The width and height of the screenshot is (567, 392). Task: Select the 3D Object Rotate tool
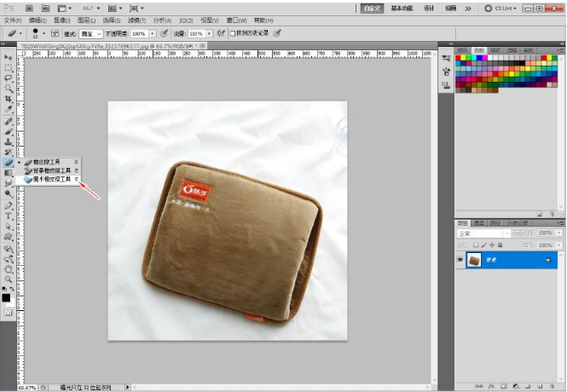click(8, 249)
